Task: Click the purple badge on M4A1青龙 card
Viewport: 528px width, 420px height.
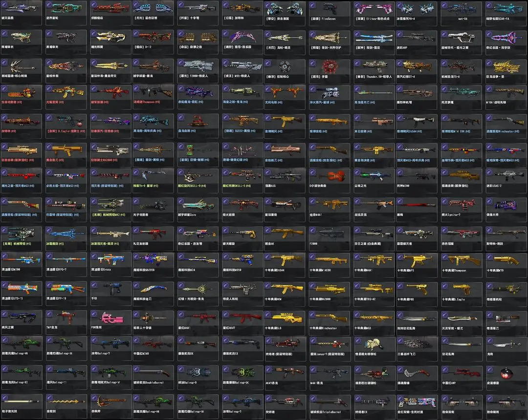Action: pos(313,369)
